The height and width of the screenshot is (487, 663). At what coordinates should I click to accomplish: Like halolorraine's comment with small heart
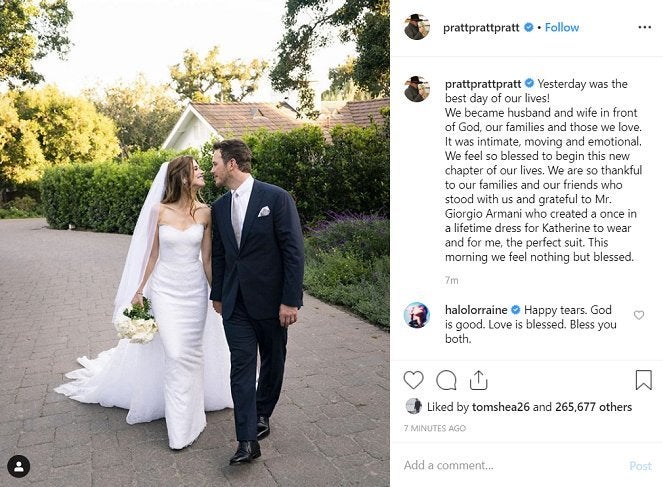coord(638,315)
